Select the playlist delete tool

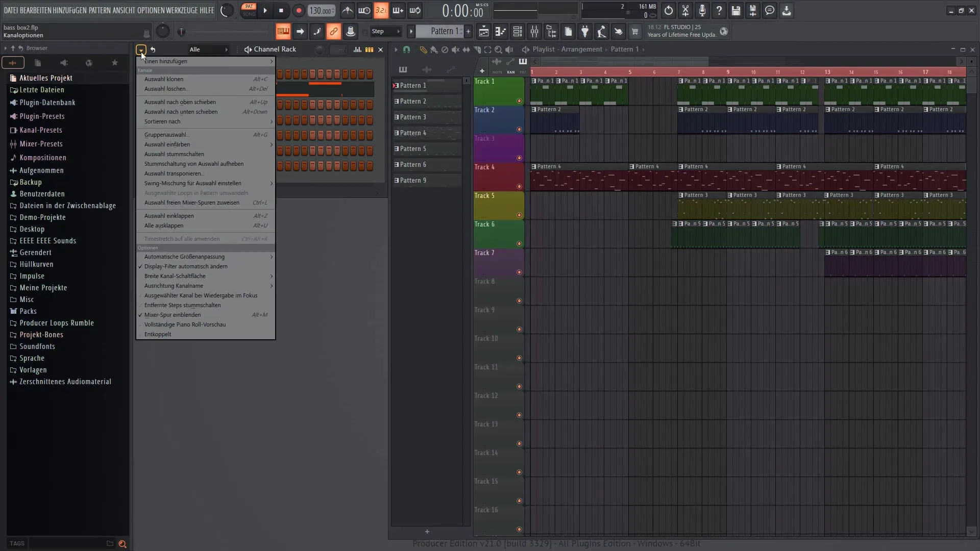445,49
